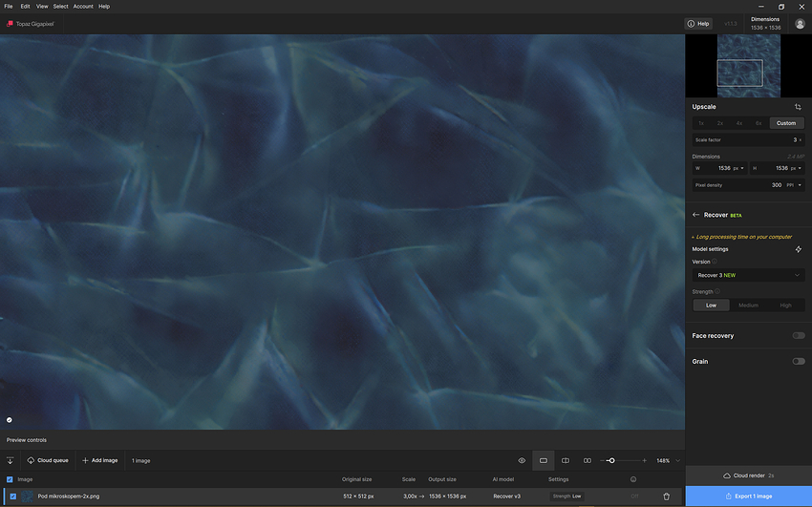Open the PPI unit dropdown
Screen dimensions: 812x507
795,185
